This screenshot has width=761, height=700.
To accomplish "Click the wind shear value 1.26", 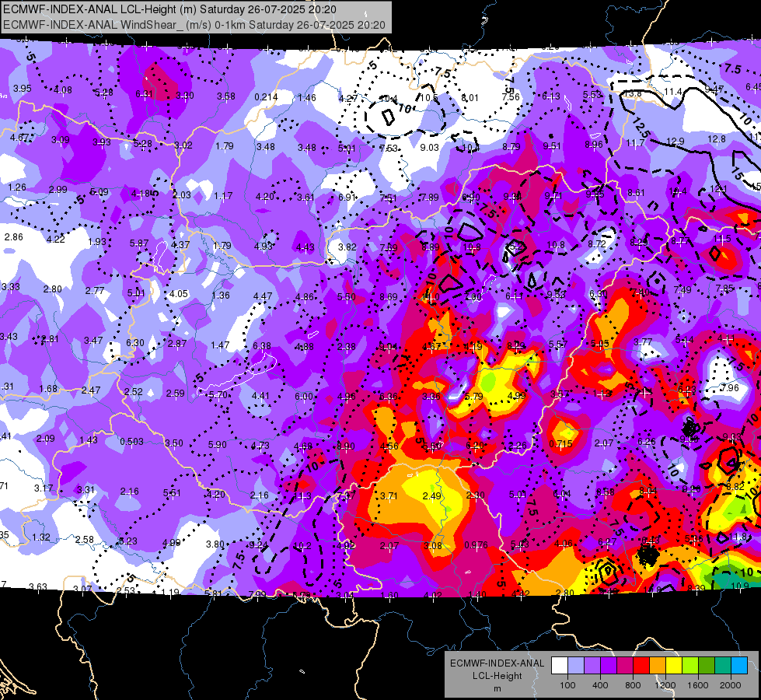I will [17, 187].
